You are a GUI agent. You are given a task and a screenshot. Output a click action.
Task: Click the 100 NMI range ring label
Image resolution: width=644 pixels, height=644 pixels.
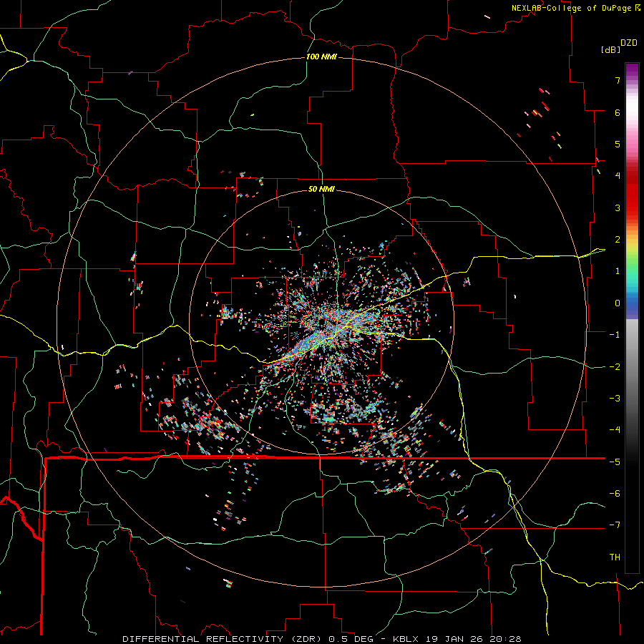321,57
